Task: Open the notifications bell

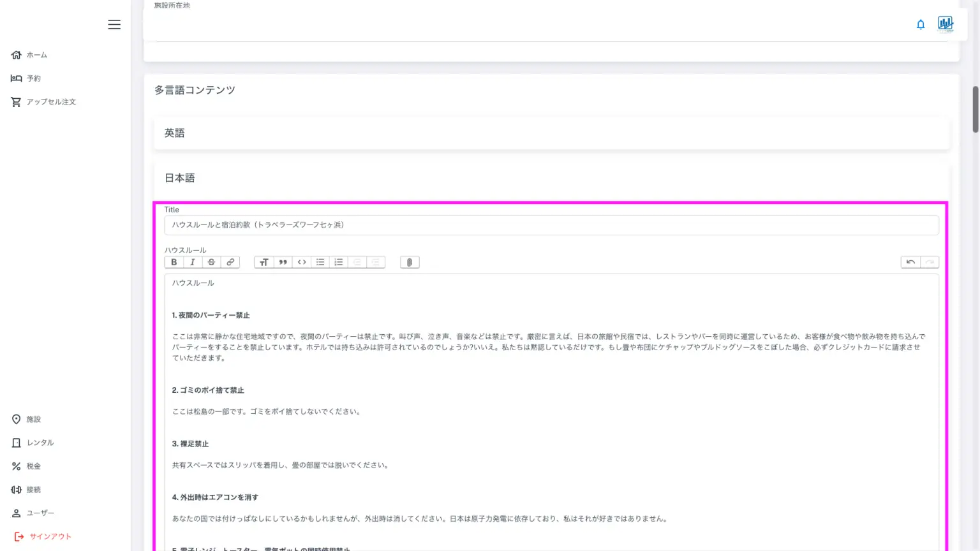Action: 920,25
